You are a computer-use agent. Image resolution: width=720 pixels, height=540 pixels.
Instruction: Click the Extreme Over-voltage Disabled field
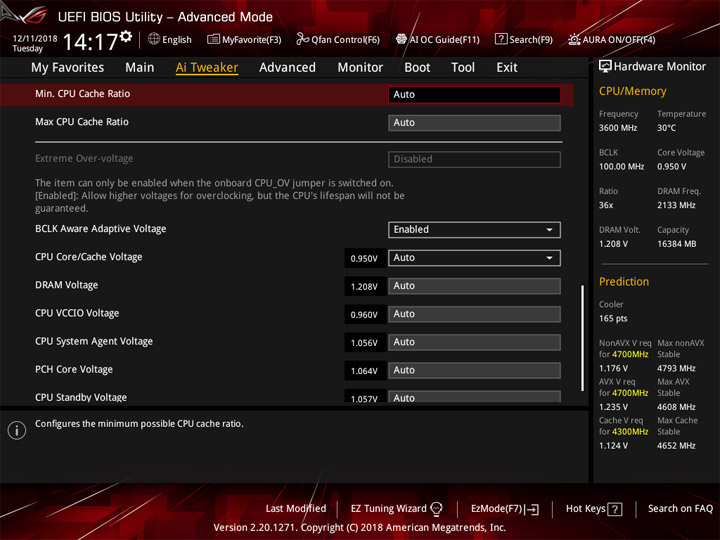click(x=474, y=159)
